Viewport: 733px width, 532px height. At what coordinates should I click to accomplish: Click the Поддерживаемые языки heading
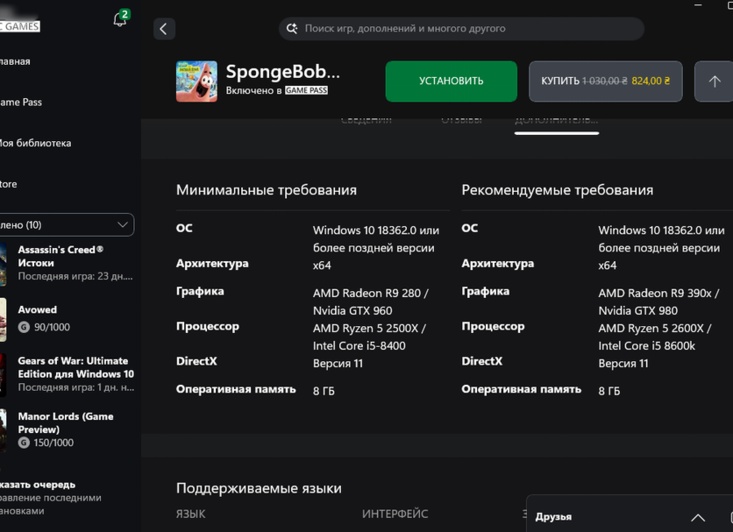pos(259,489)
